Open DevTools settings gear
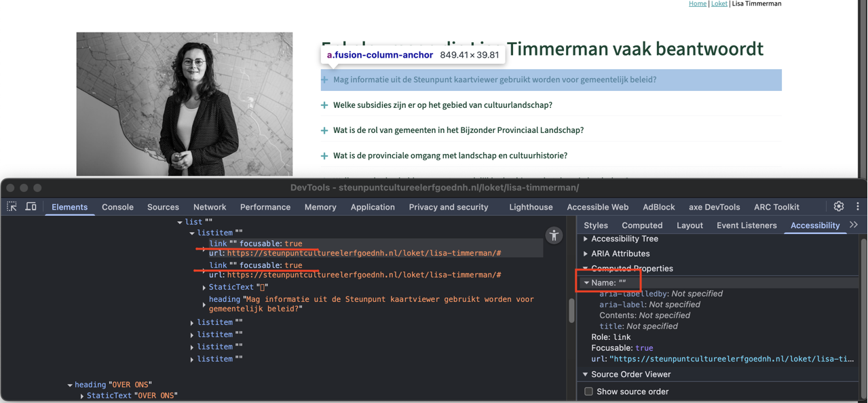Screen dimensions: 868x403 click(x=839, y=206)
